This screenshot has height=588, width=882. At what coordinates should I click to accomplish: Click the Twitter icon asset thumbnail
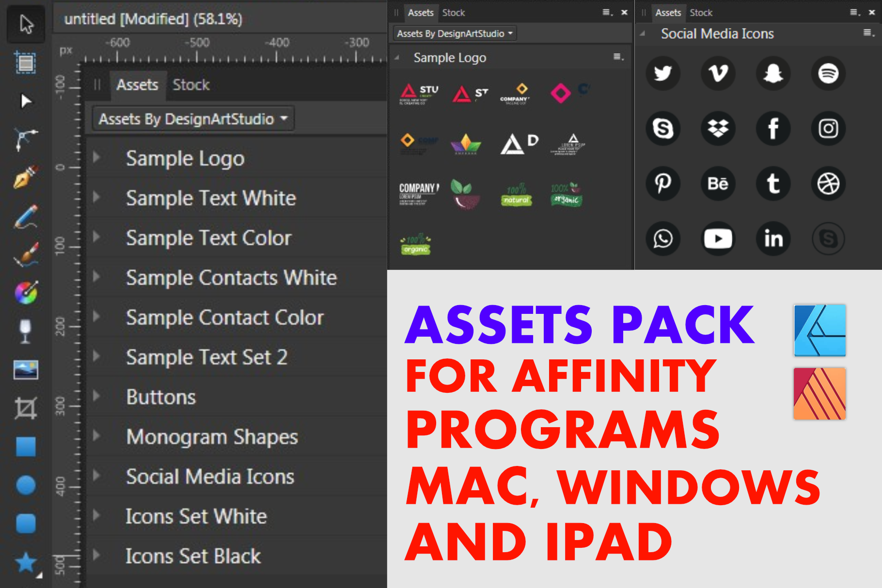662,73
